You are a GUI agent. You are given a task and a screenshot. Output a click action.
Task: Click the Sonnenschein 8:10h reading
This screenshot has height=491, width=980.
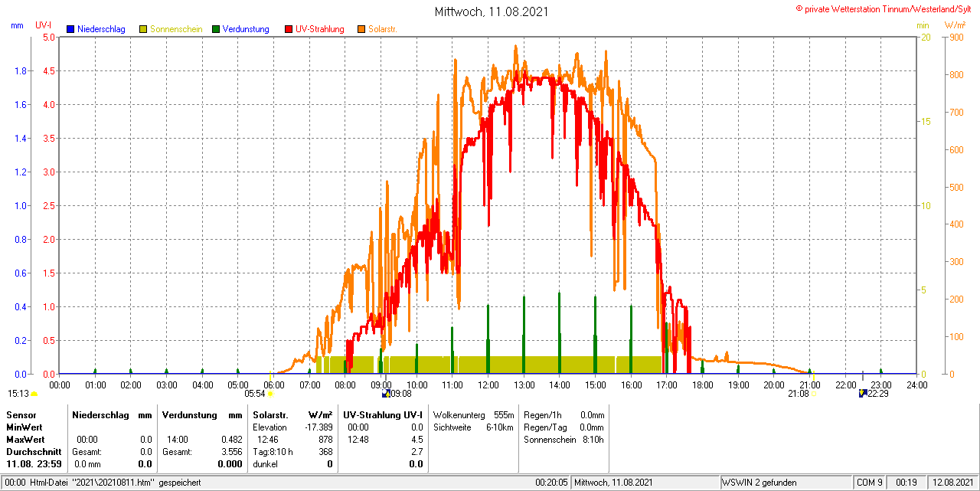point(563,440)
